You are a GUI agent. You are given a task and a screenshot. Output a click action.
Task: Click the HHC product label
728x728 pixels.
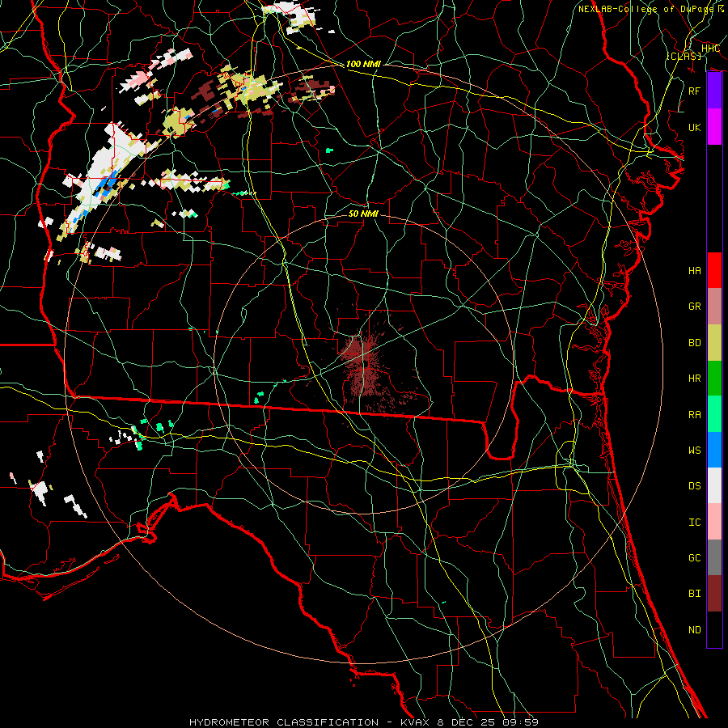coord(710,49)
